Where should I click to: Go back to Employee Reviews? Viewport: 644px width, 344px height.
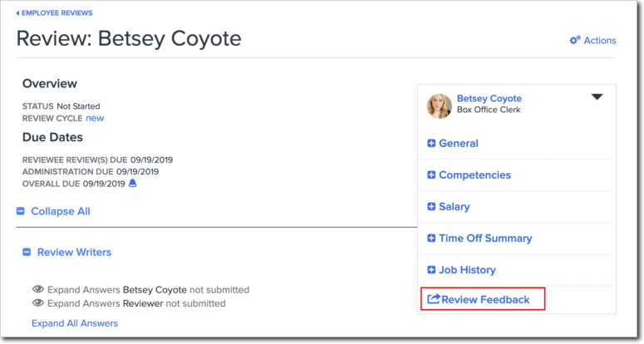click(57, 13)
